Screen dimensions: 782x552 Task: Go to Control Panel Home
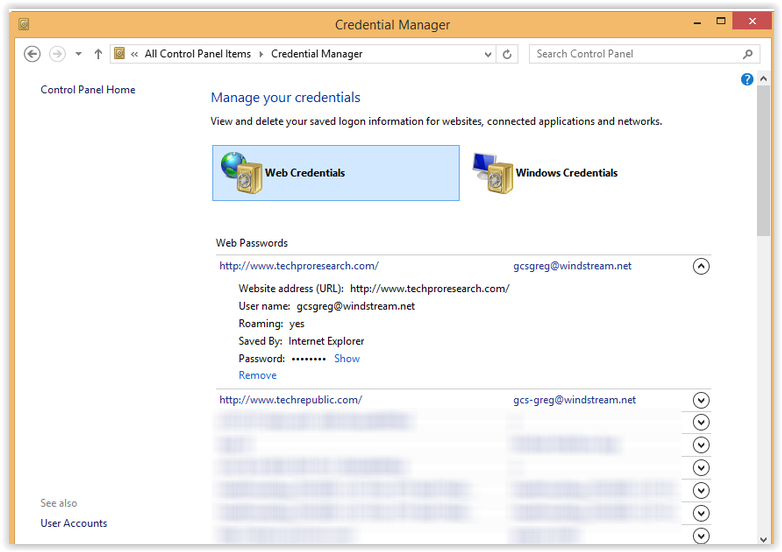88,90
